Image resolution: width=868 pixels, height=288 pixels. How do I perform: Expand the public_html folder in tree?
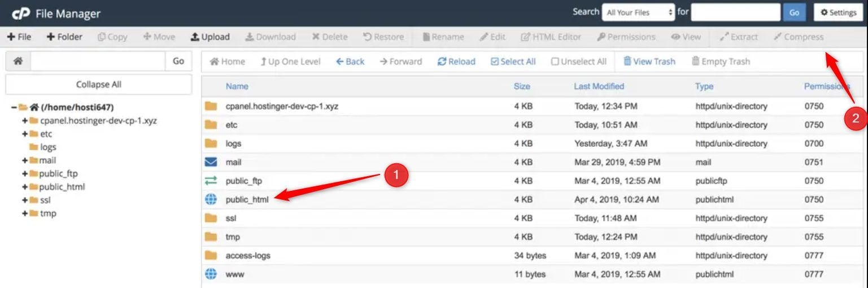click(x=25, y=187)
